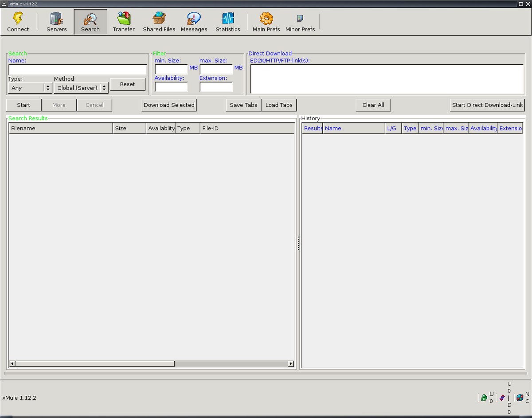Sort History by max. Size column
532x418 pixels.
point(456,128)
